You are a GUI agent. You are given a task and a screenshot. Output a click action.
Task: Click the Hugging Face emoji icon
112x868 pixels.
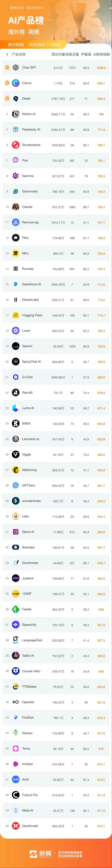15,315
